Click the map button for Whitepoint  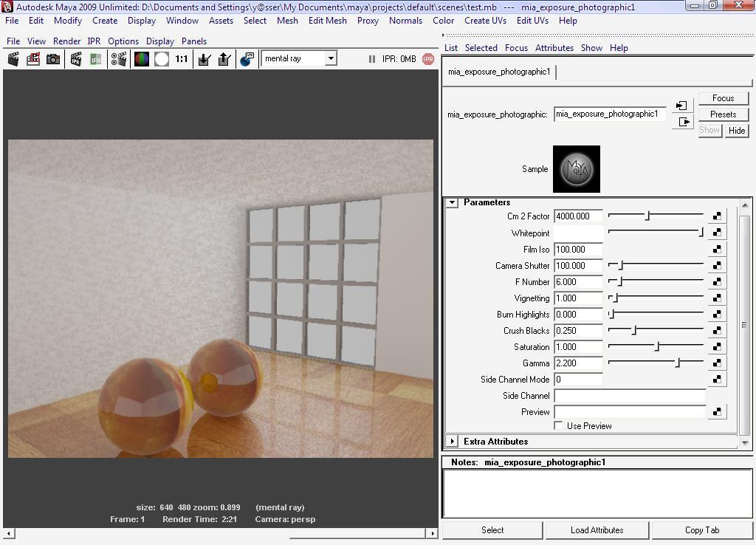(x=717, y=233)
